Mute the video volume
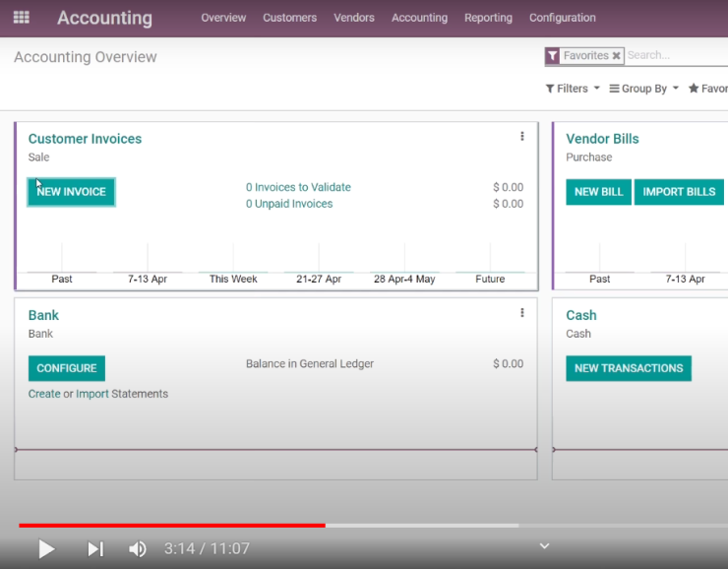The image size is (728, 569). pyautogui.click(x=138, y=549)
